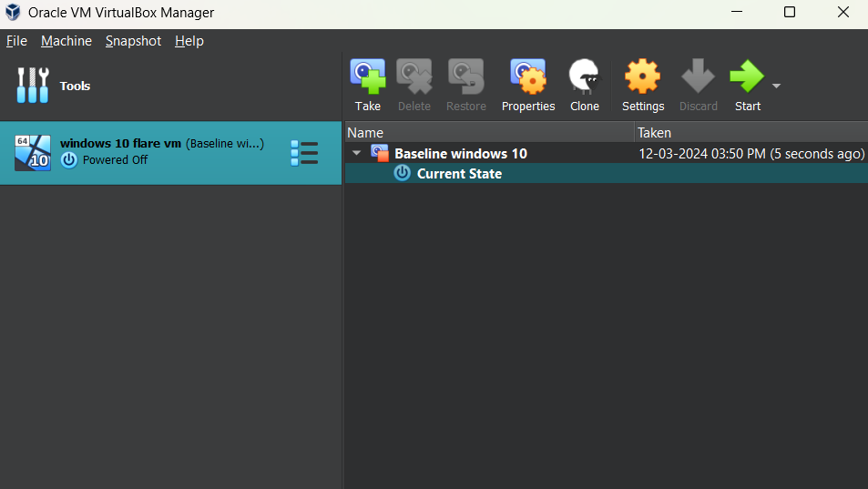Select the Tools entry in the sidebar
This screenshot has width=868, height=489.
[170, 86]
